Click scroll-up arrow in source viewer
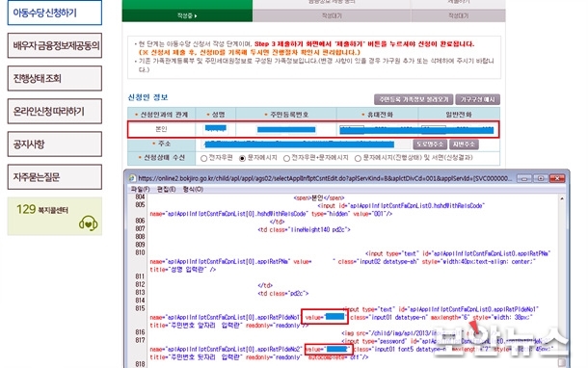The width and height of the screenshot is (588, 368). 562,198
